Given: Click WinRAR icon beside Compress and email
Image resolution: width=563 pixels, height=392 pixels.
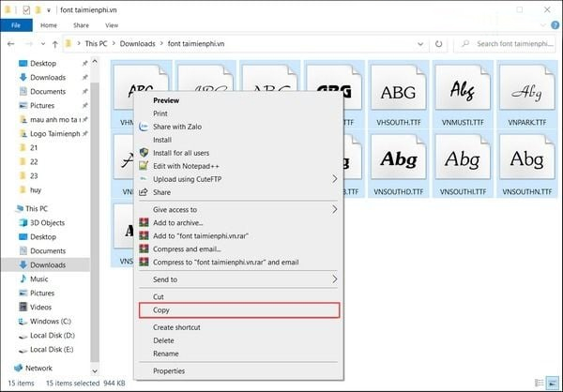Looking at the screenshot, I should click(144, 249).
